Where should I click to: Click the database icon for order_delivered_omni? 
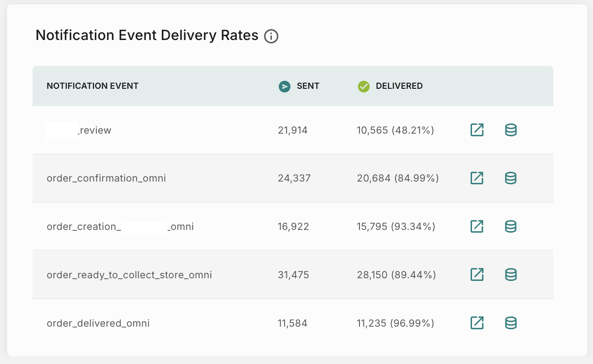[510, 323]
